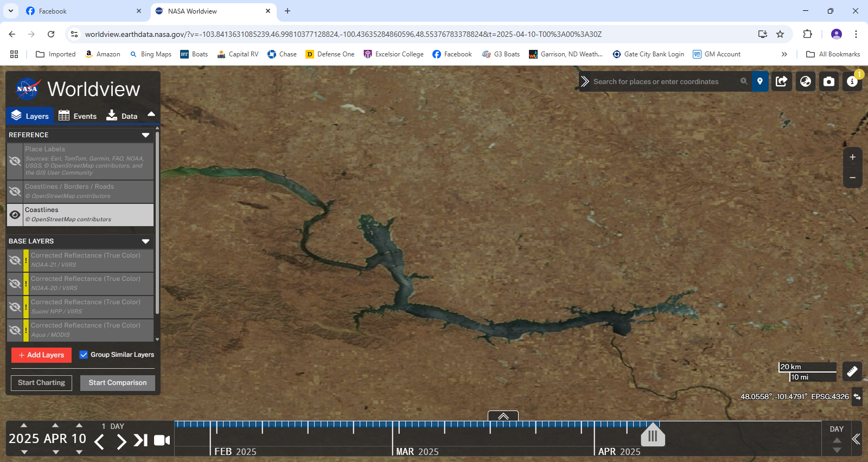The image size is (868, 462).
Task: Hide the Coastlines layer
Action: pyautogui.click(x=15, y=215)
